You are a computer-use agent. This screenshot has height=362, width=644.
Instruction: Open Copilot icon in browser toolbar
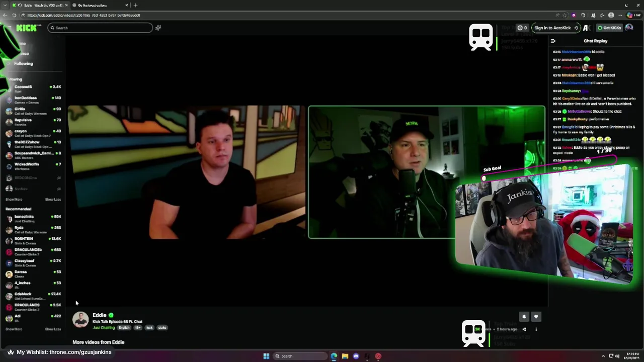click(633, 15)
